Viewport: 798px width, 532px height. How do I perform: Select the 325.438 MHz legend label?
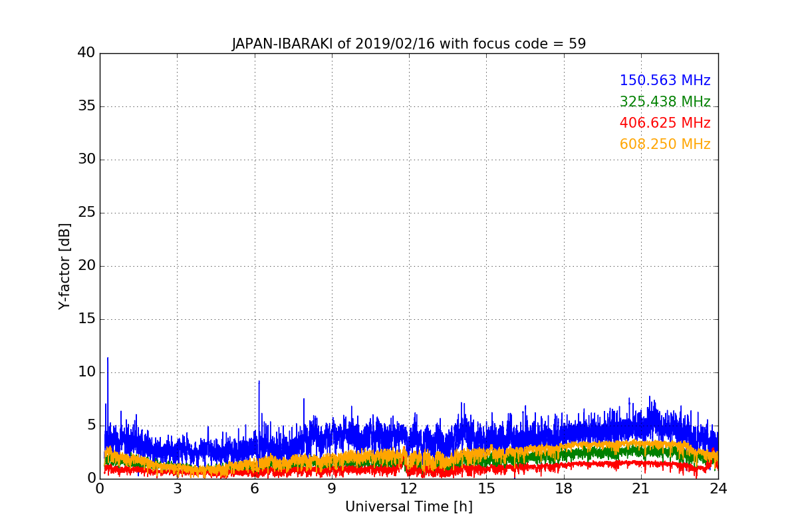[x=665, y=102]
